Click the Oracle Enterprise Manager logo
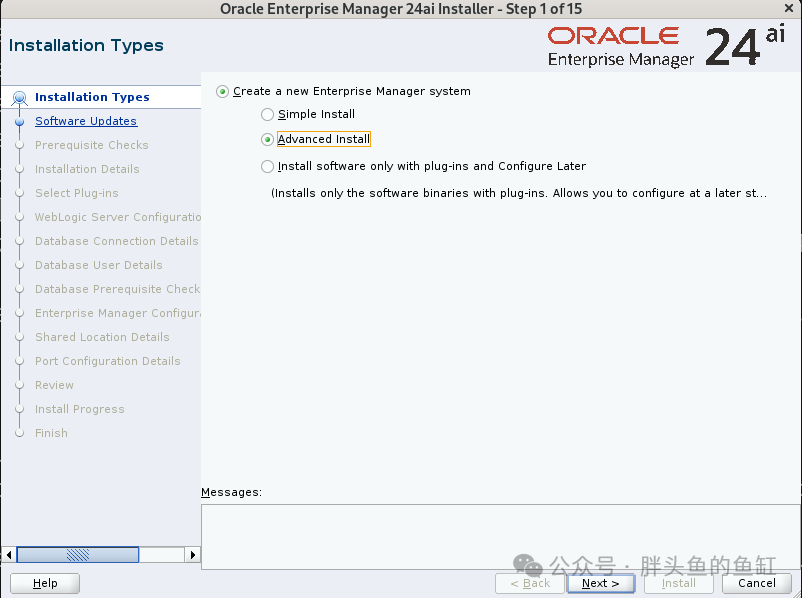The image size is (802, 598). click(666, 47)
